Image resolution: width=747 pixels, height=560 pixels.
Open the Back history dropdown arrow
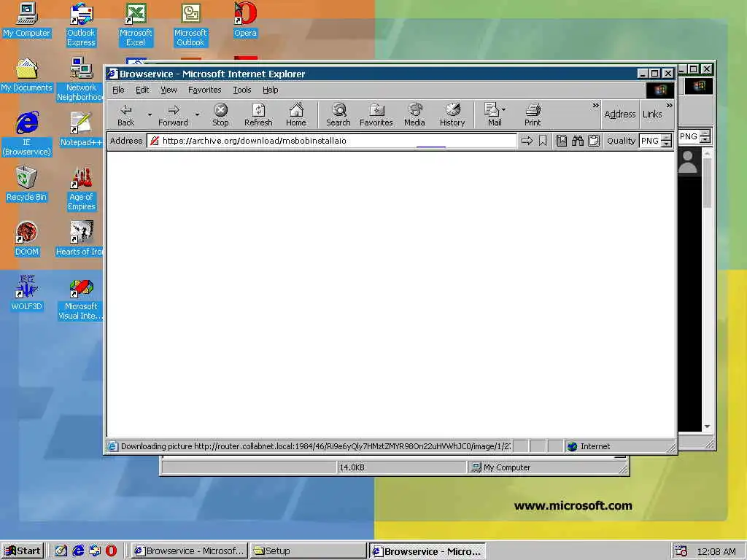150,114
